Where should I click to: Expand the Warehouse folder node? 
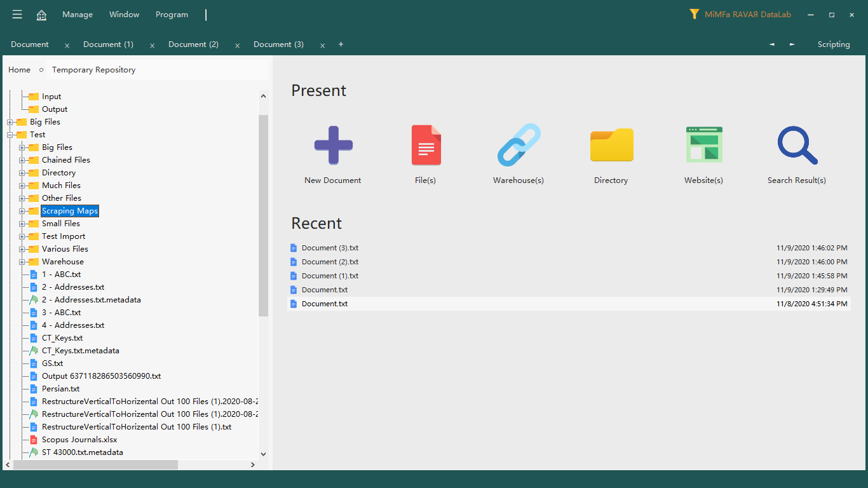coord(22,262)
